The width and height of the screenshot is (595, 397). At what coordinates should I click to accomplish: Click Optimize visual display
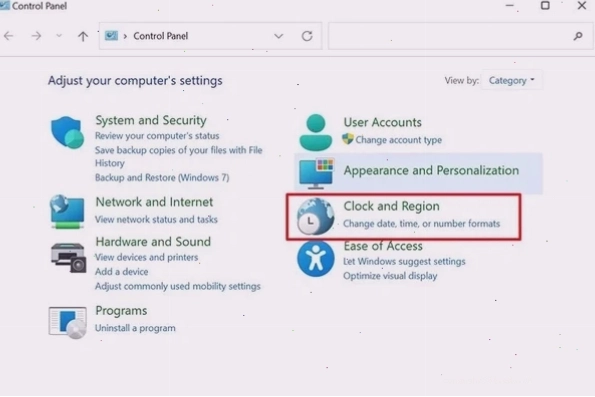click(x=390, y=276)
